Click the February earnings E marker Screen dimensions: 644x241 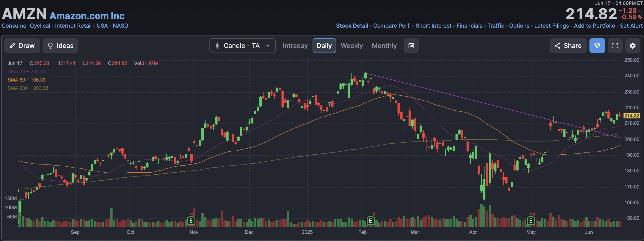pos(371,220)
